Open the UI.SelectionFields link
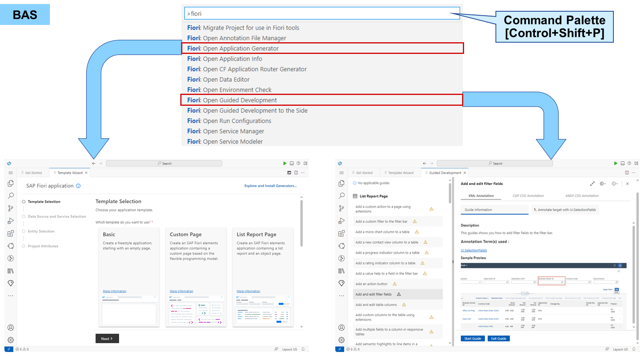The width and height of the screenshot is (644, 356). coord(474,250)
